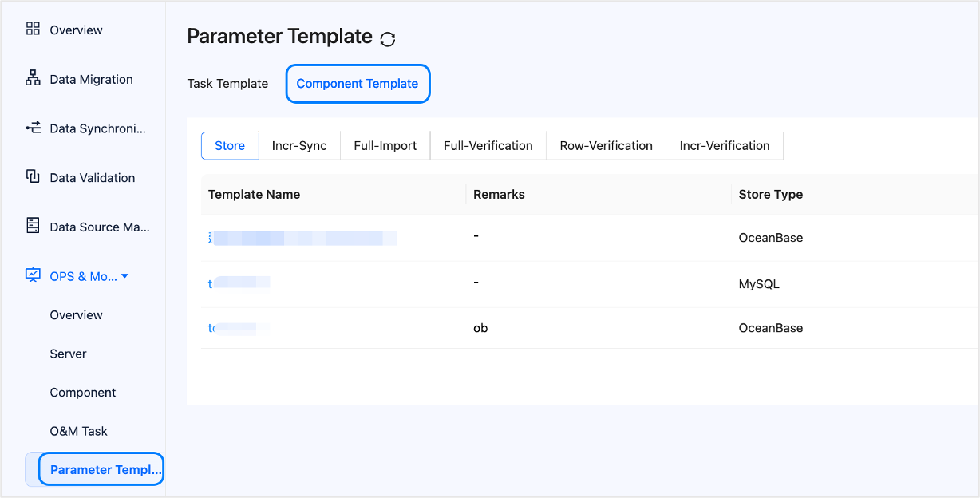Select the Component Template tab

358,84
